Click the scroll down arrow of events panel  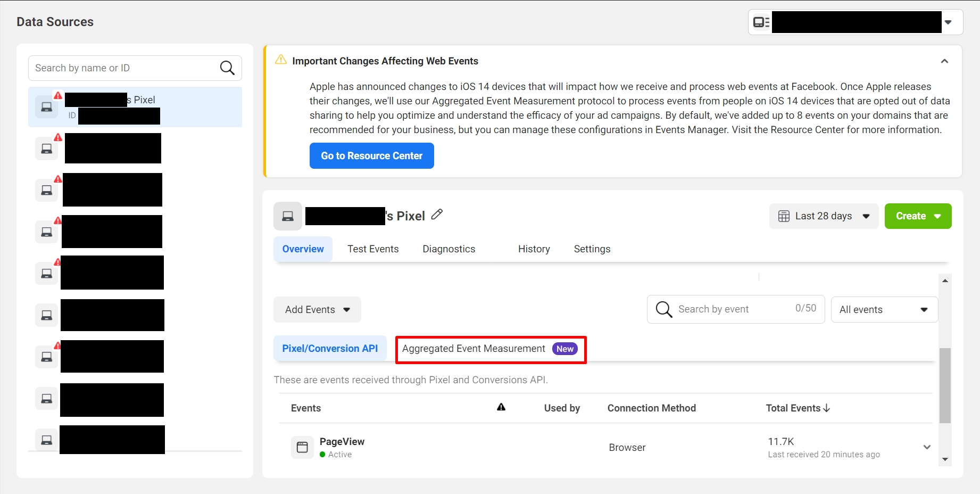click(945, 459)
